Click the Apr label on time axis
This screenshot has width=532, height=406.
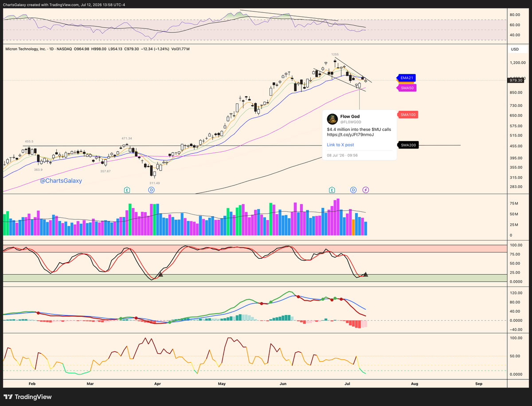[157, 383]
